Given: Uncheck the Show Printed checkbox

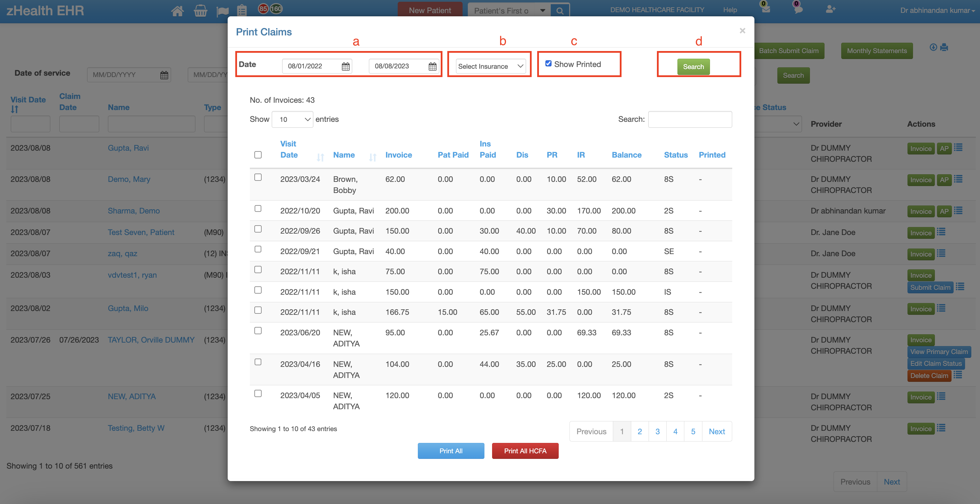Looking at the screenshot, I should point(548,64).
